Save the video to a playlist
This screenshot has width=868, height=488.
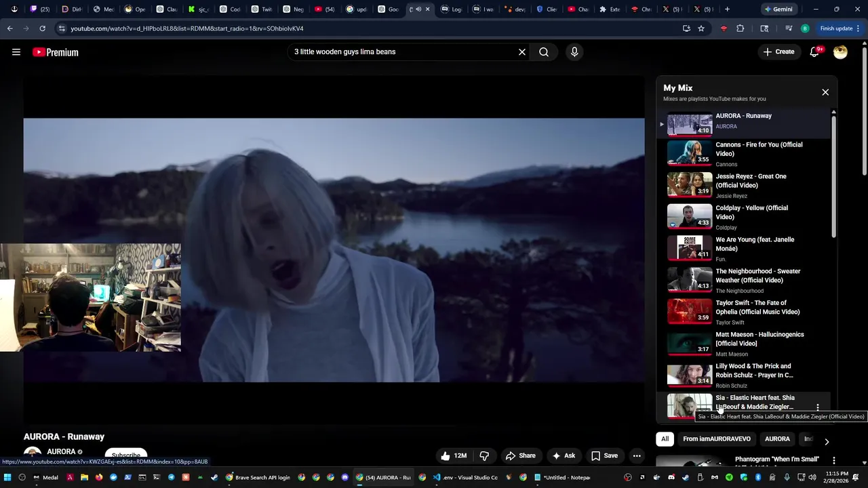coord(604,456)
